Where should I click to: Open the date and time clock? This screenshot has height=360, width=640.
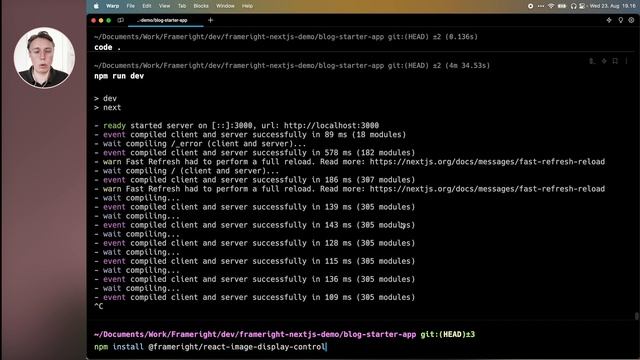tap(612, 6)
